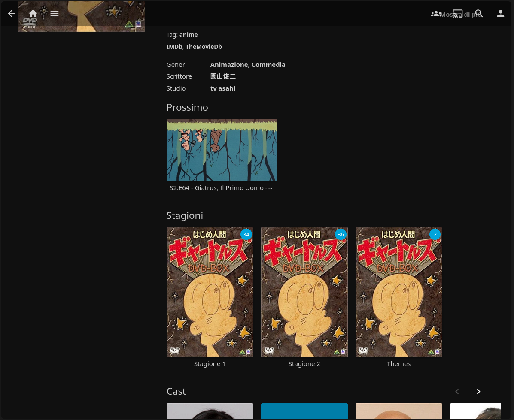Play next episode S2:E64 thumbnail

click(x=222, y=150)
